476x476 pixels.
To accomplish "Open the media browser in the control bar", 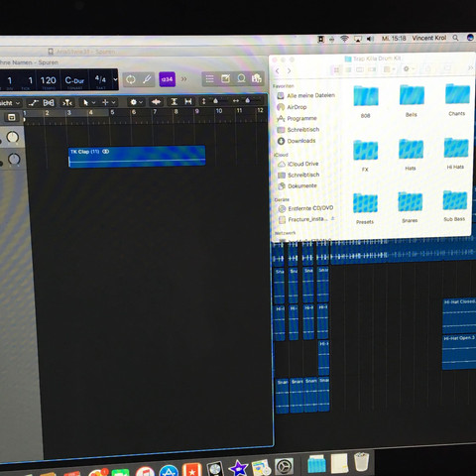I will [x=257, y=78].
